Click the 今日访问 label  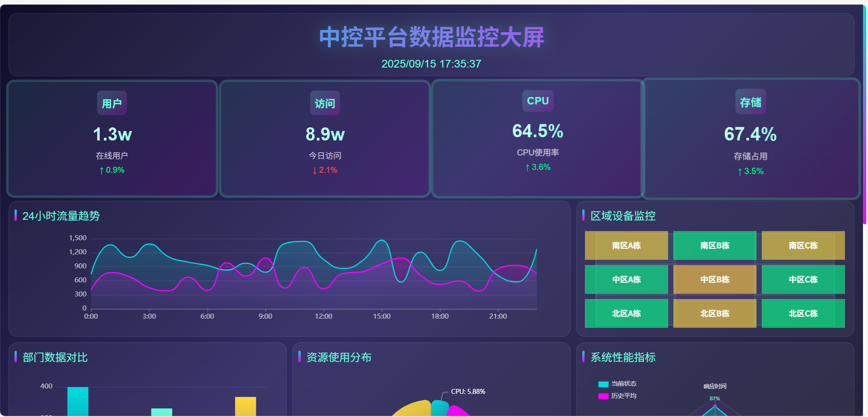tap(325, 155)
